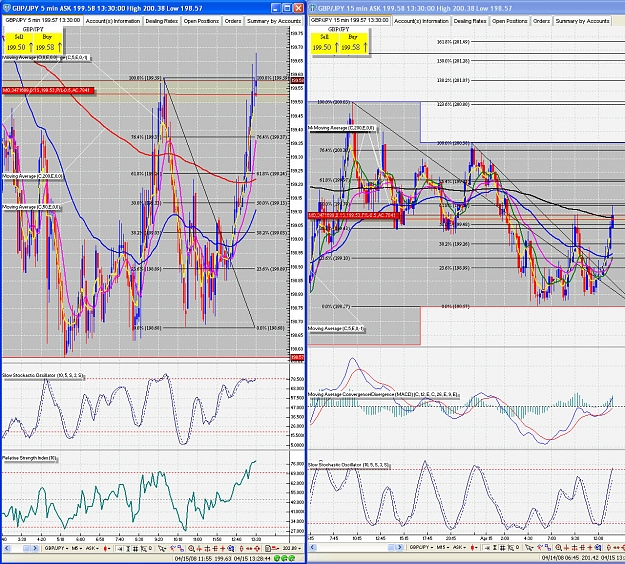The height and width of the screenshot is (564, 625).
Task: Click the magnifier zoom icon in the 15 min toolbar
Action: click(x=558, y=547)
